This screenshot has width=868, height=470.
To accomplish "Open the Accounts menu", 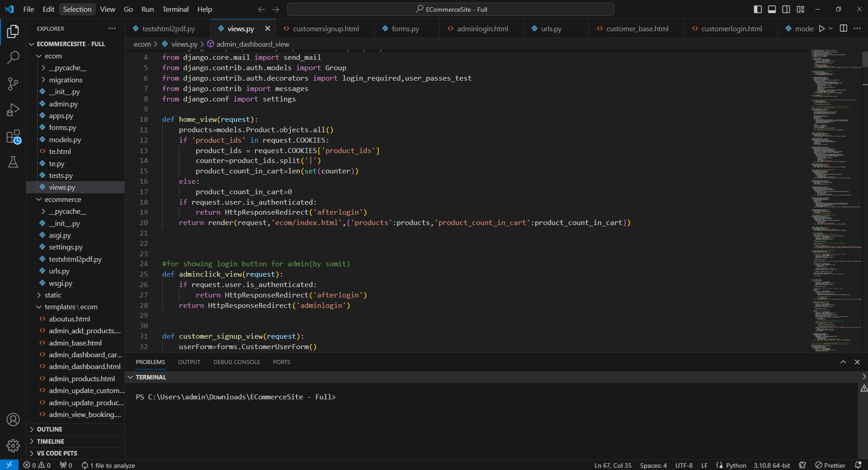I will click(x=13, y=420).
